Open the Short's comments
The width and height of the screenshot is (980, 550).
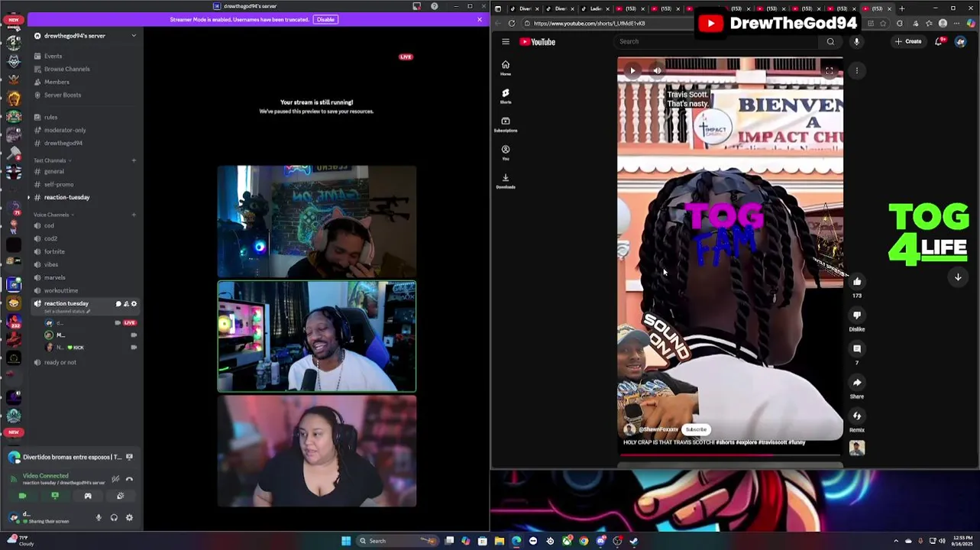pyautogui.click(x=857, y=349)
